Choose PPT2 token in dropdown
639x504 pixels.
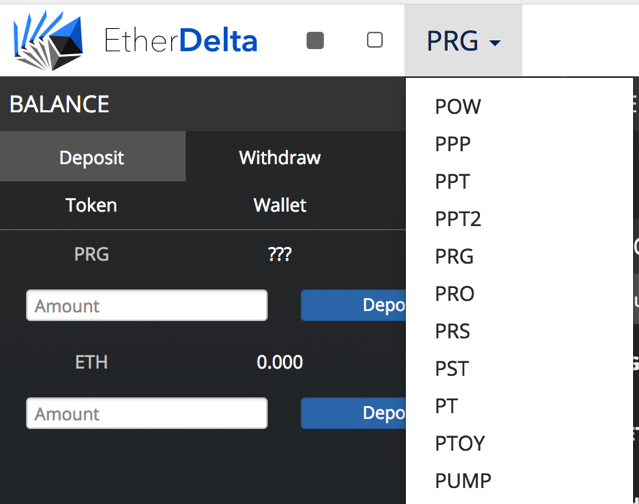(458, 219)
